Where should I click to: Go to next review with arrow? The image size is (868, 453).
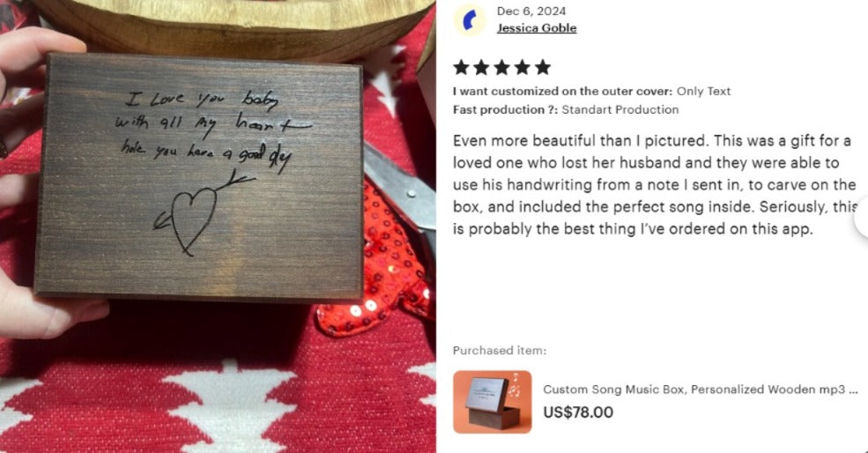(861, 219)
